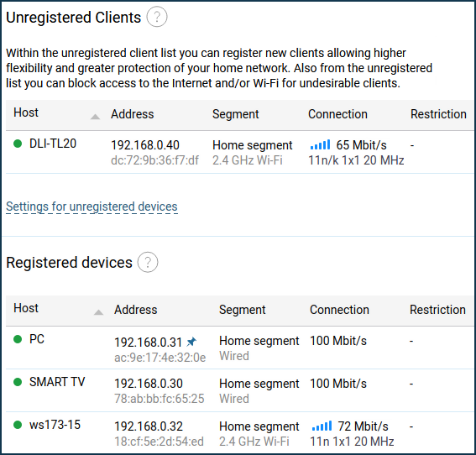Click green status dot of DLI-TL20
The height and width of the screenshot is (455, 476).
click(18, 144)
